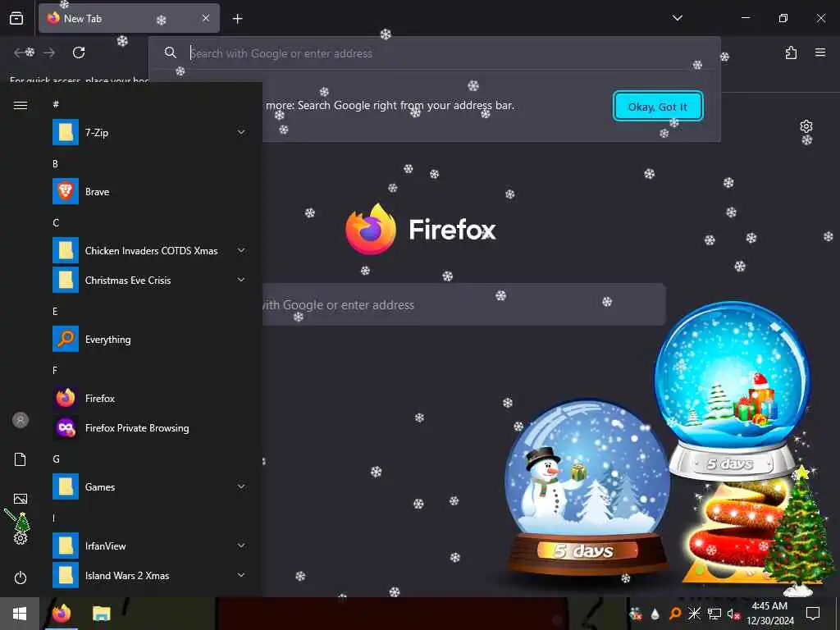Click the decorated Christmas tree gadget
This screenshot has height=630, width=840.
tap(799, 531)
